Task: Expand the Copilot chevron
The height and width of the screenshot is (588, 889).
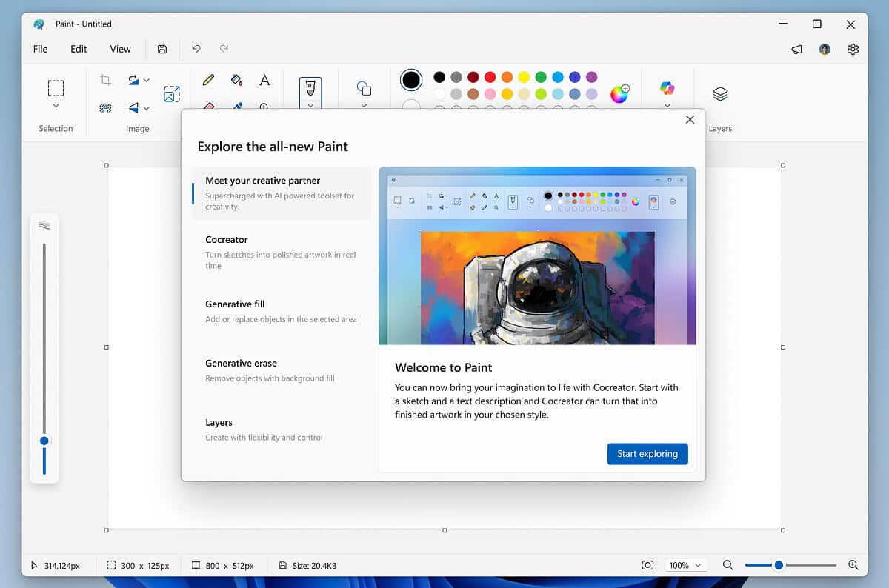Action: [667, 106]
